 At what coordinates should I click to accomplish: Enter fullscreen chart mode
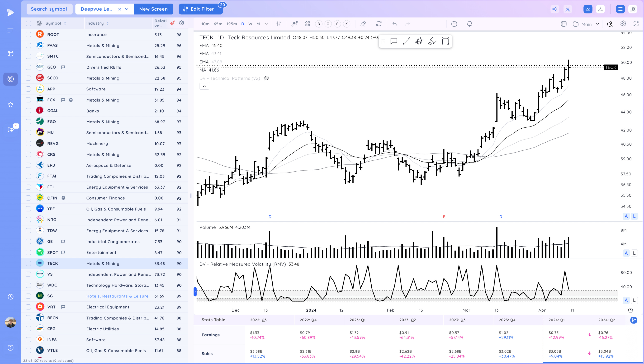pyautogui.click(x=636, y=23)
